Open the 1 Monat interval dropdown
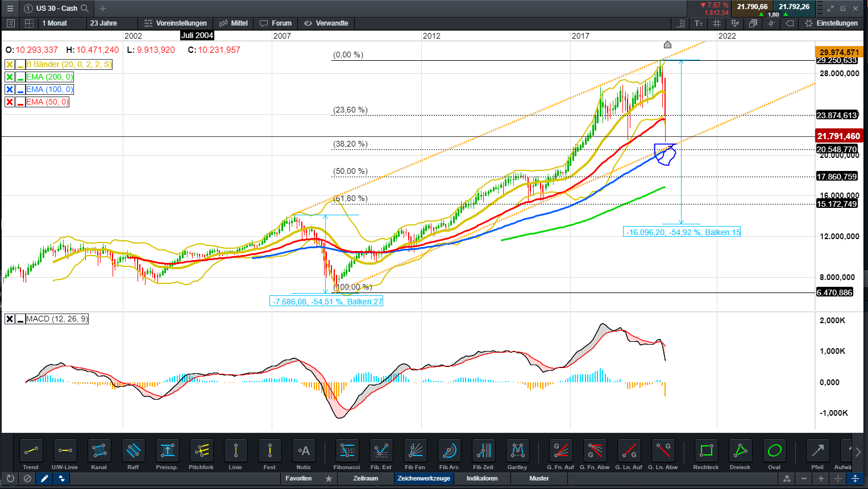Image resolution: width=868 pixels, height=489 pixels. point(62,23)
